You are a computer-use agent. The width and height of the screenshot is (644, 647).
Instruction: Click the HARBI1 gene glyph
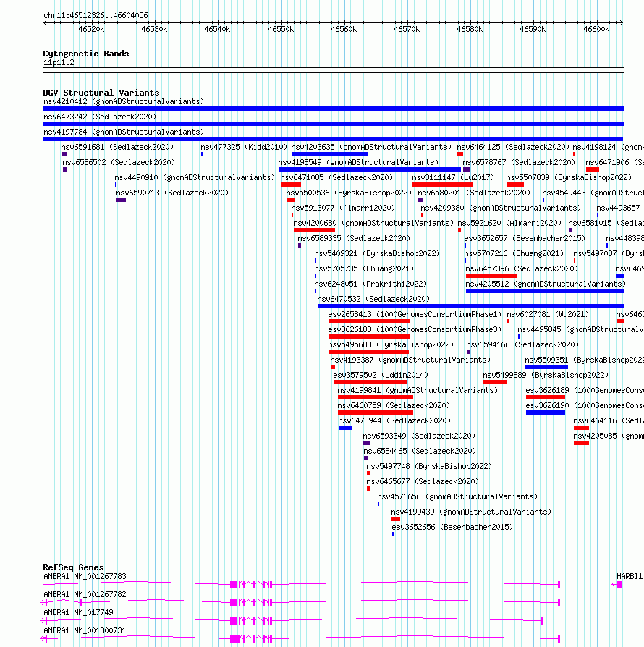tap(617, 585)
